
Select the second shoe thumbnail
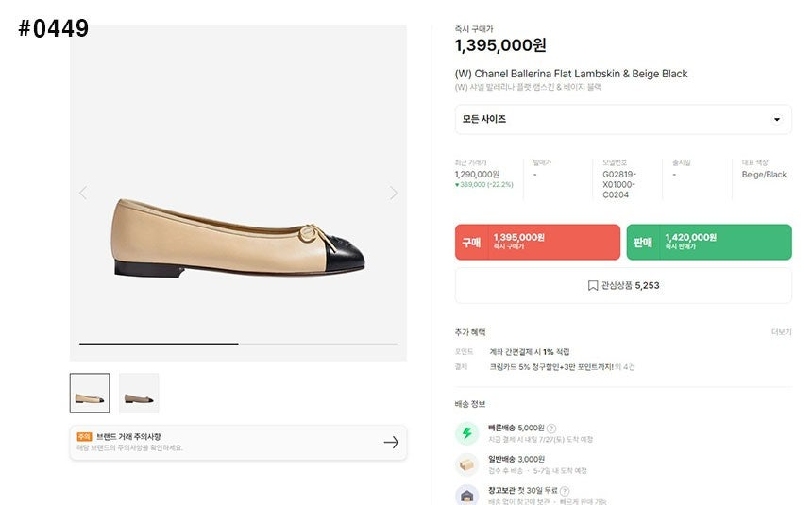(x=139, y=393)
